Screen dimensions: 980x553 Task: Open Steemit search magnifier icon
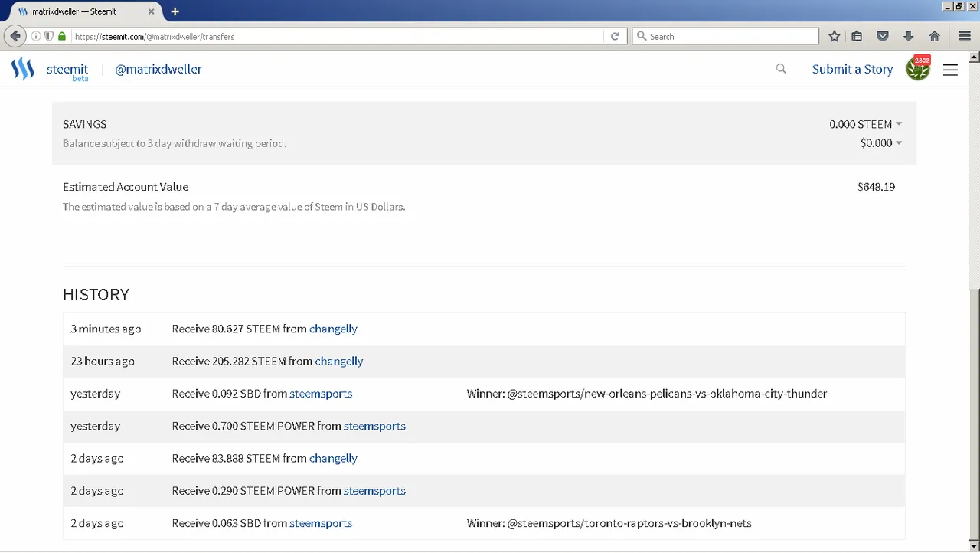point(781,69)
